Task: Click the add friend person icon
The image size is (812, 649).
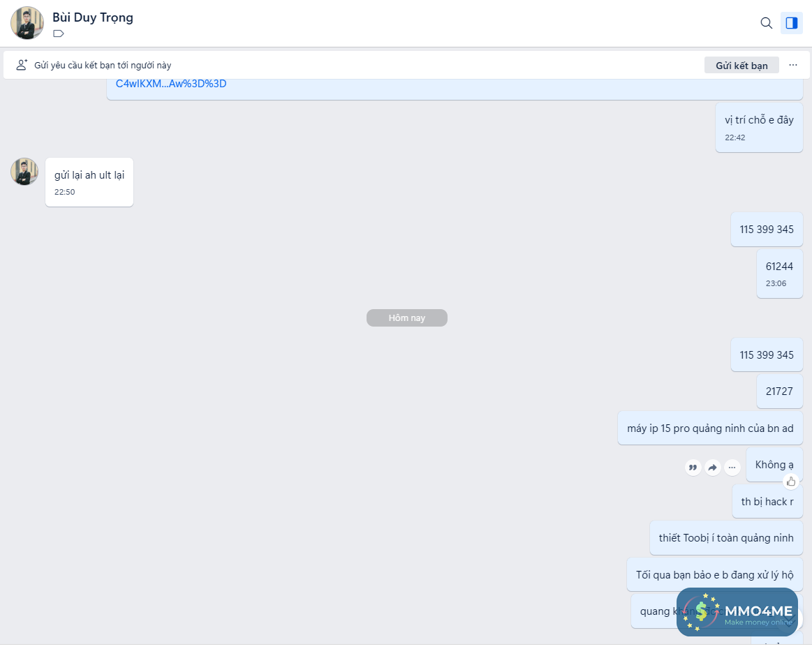Action: (21, 65)
